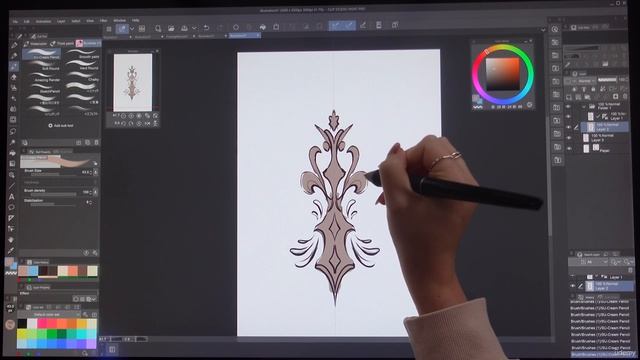Viewport: 640px width, 360px height.
Task: Toggle Snap to Ruler in command bar
Action: (x=336, y=26)
